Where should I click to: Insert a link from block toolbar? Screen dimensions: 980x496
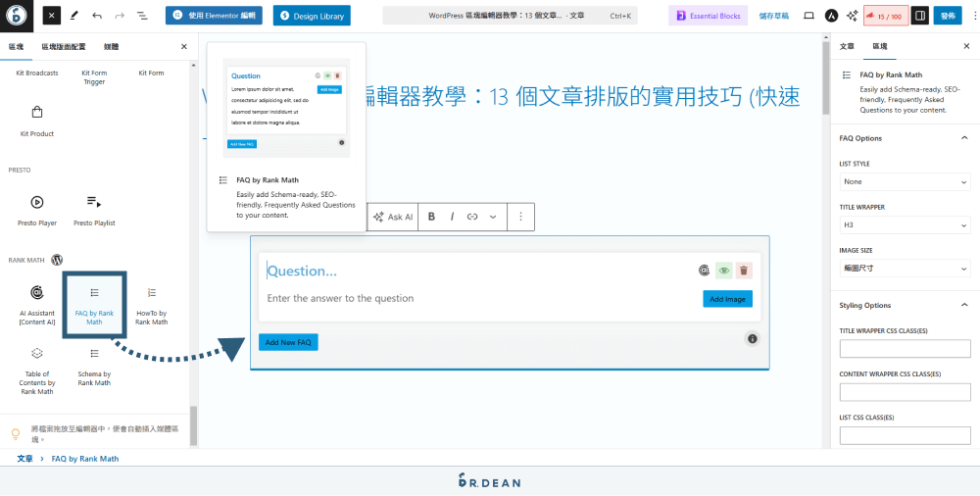click(472, 217)
